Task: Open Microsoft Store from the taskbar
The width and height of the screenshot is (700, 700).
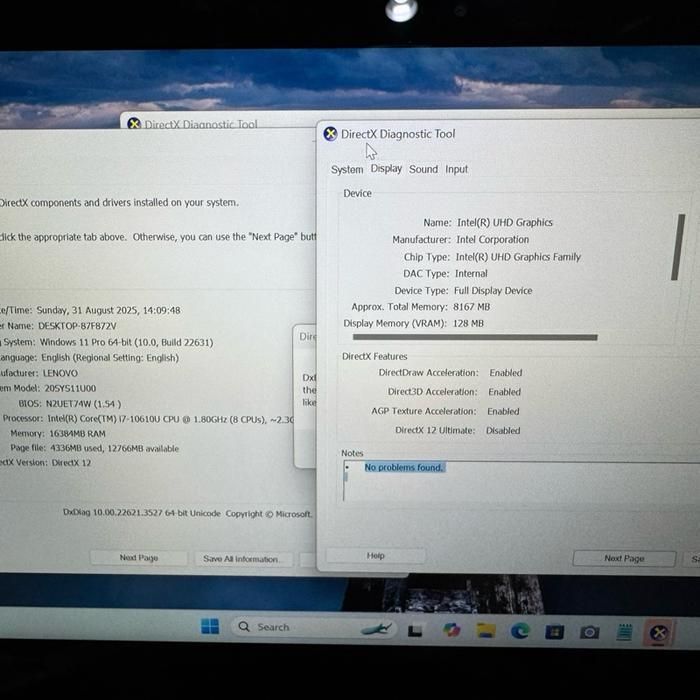Action: (x=555, y=631)
